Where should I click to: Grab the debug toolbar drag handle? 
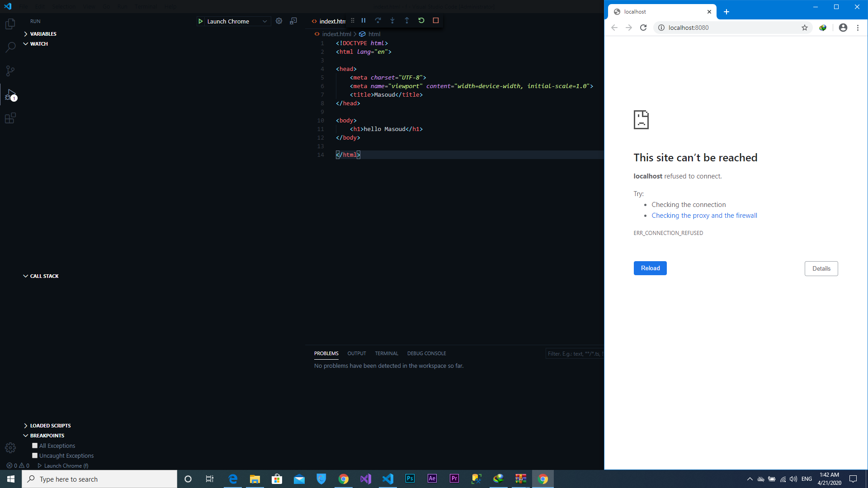pyautogui.click(x=353, y=20)
